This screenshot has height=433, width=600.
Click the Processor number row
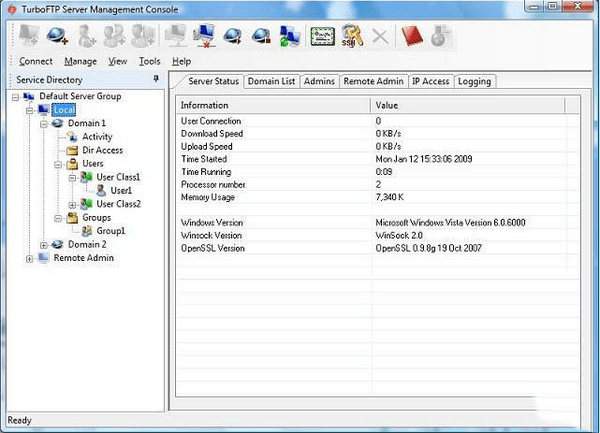(x=378, y=185)
